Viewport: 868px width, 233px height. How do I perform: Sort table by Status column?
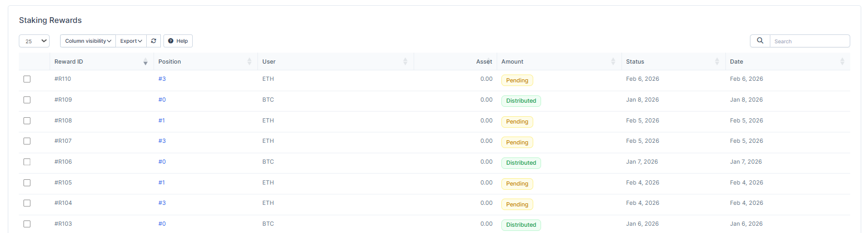click(x=717, y=62)
